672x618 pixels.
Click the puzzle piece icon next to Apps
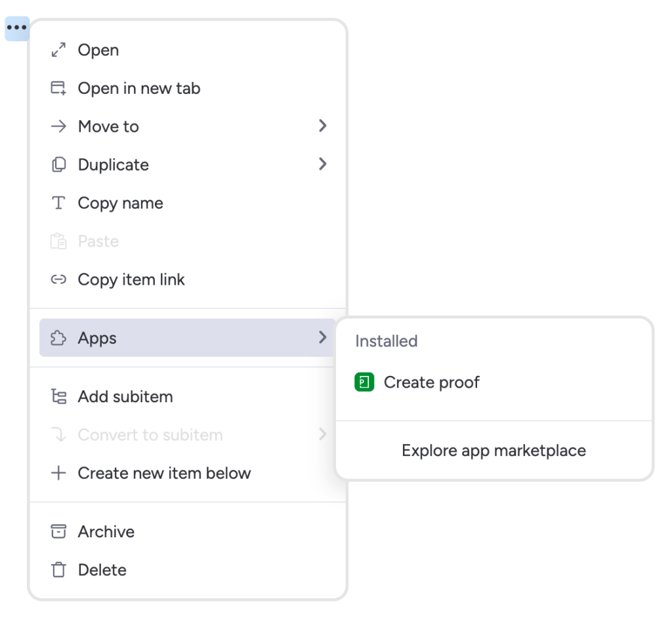point(58,338)
